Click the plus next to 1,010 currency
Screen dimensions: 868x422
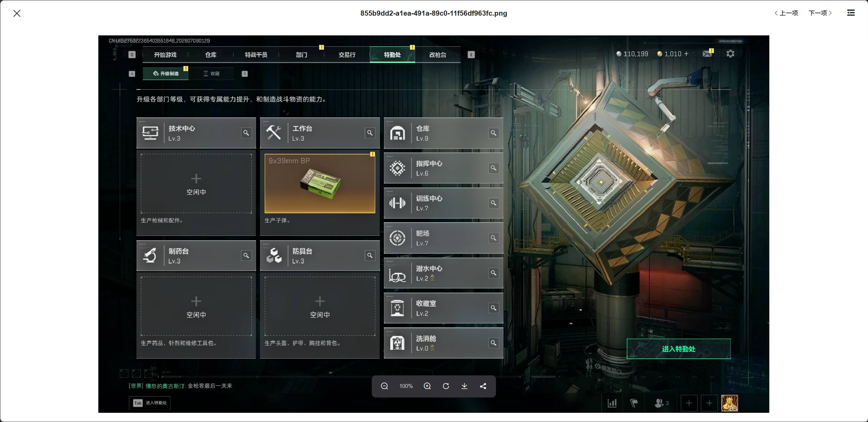686,54
